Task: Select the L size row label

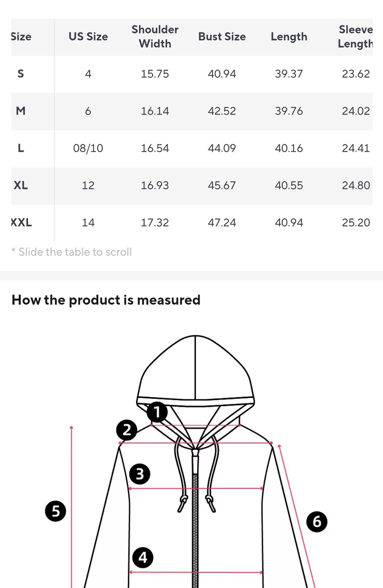Action: (21, 148)
